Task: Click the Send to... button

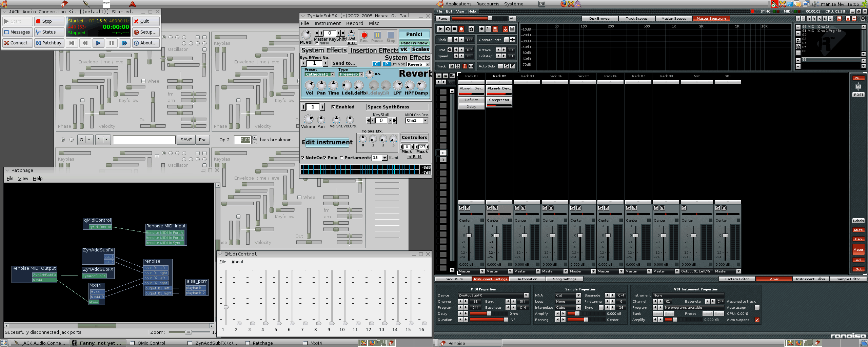Action: [x=344, y=63]
